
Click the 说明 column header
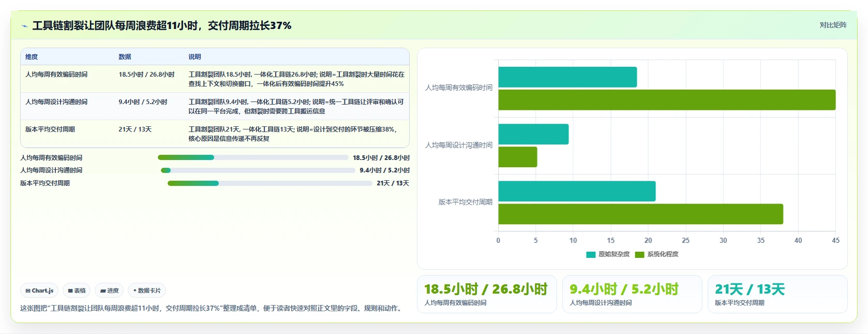(x=194, y=57)
